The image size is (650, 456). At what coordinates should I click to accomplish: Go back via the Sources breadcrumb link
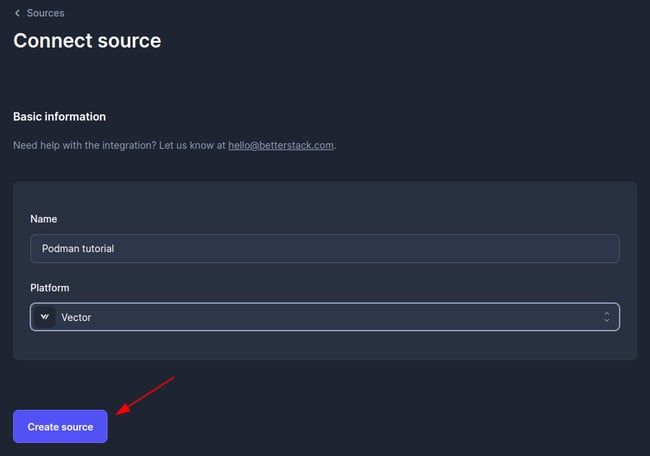click(x=46, y=13)
